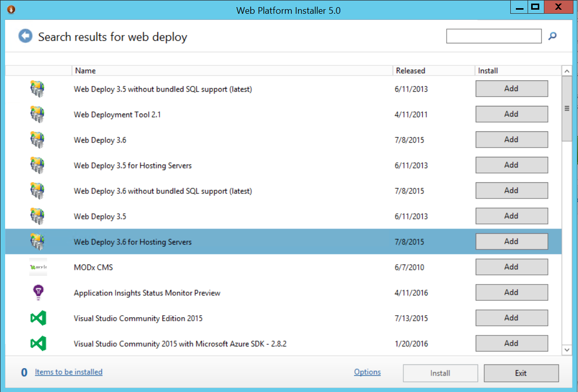Select 'Web Deploy 3.6' name text
578x392 pixels.
point(100,140)
